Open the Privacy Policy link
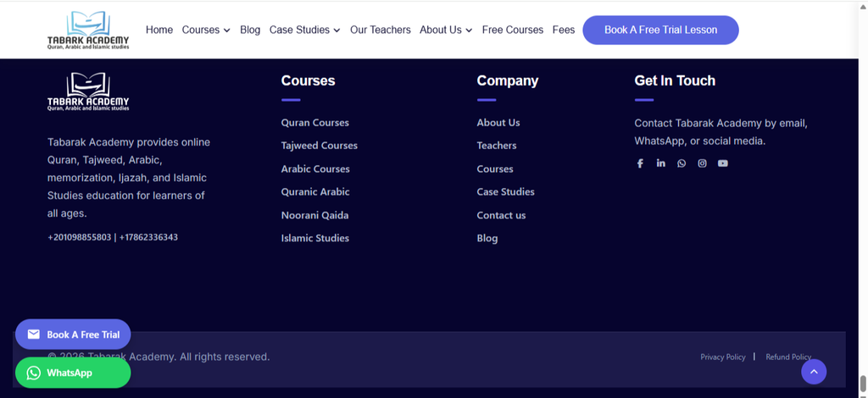 point(723,357)
